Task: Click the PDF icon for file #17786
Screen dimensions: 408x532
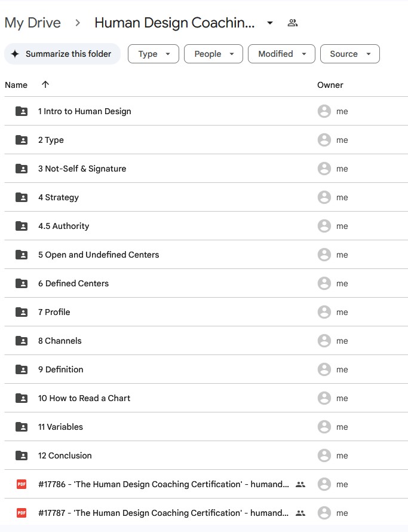Action: click(x=22, y=484)
